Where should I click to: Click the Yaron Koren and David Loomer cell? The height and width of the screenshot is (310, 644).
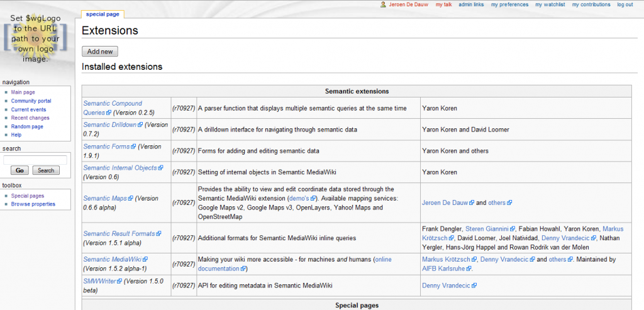pos(526,130)
